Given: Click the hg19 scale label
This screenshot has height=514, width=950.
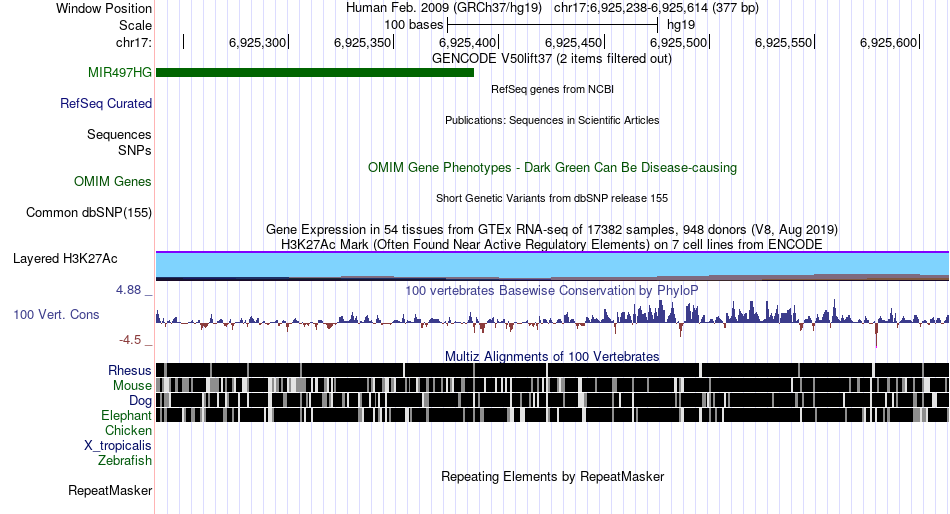Looking at the screenshot, I should [681, 25].
